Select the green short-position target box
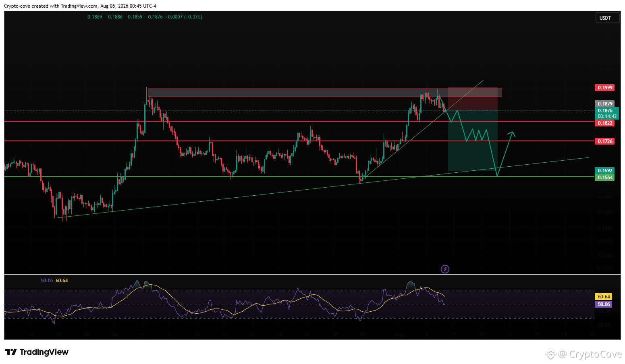 pyautogui.click(x=473, y=140)
